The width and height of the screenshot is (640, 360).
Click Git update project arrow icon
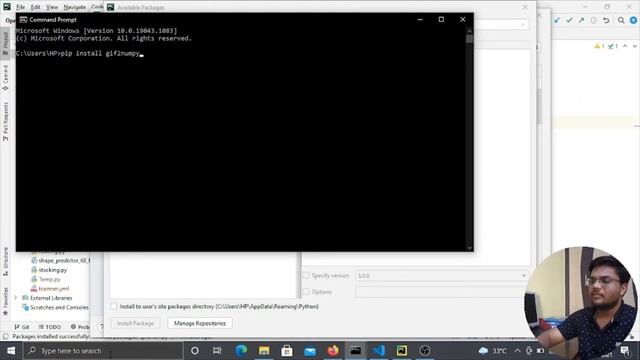coord(557,20)
